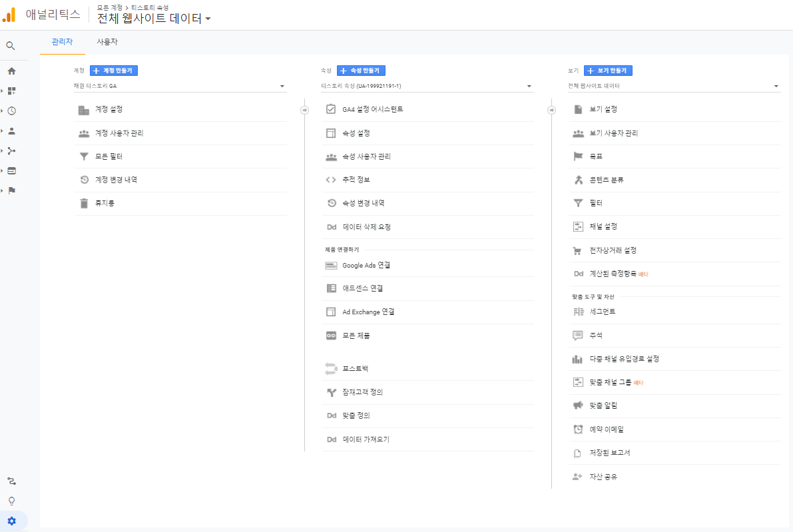This screenshot has width=793, height=532.
Task: Expand Realtime section arrow in sidebar
Action: [2, 111]
